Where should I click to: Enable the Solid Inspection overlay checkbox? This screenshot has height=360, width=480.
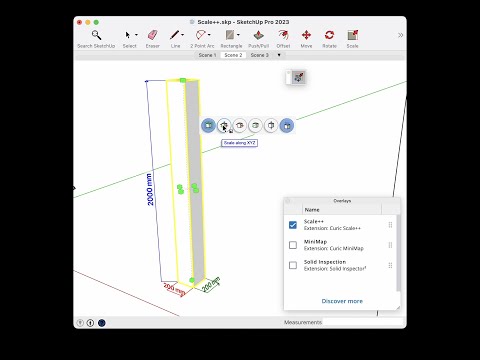[293, 265]
